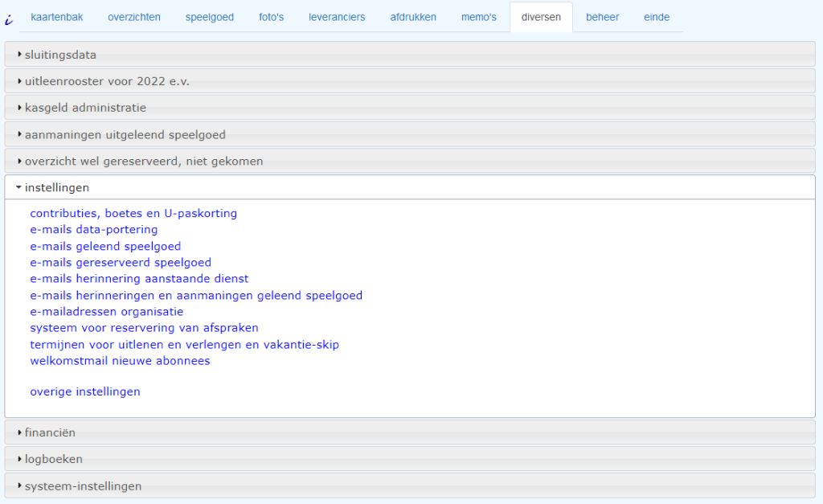
Task: Expand the kasgeld administratie section
Action: 410,108
